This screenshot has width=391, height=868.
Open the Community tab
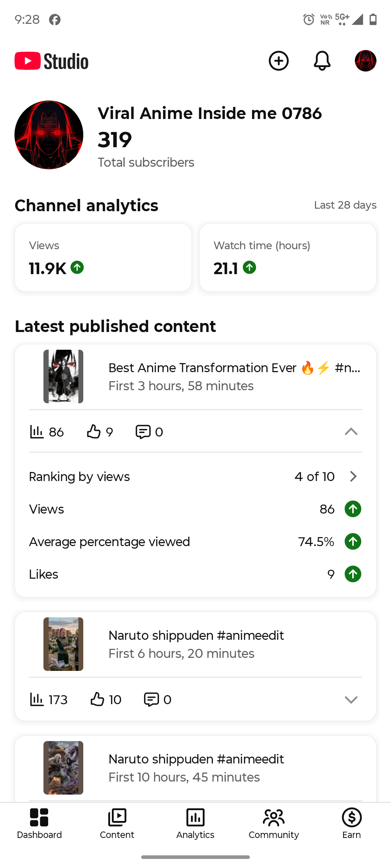pos(274,824)
